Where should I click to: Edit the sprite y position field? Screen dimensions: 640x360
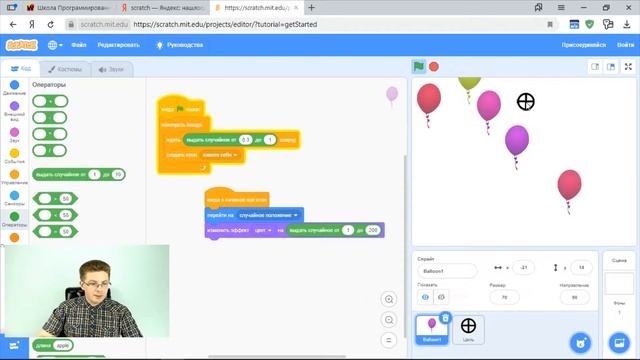point(581,268)
